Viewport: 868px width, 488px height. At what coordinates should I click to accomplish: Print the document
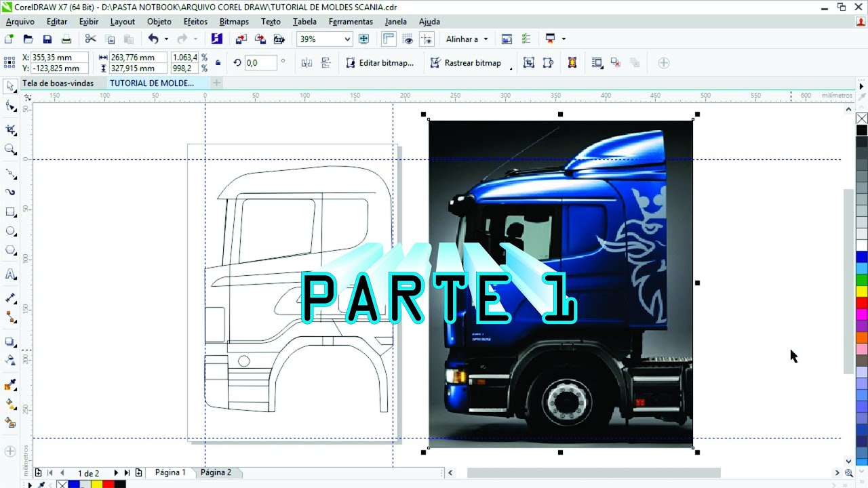66,39
